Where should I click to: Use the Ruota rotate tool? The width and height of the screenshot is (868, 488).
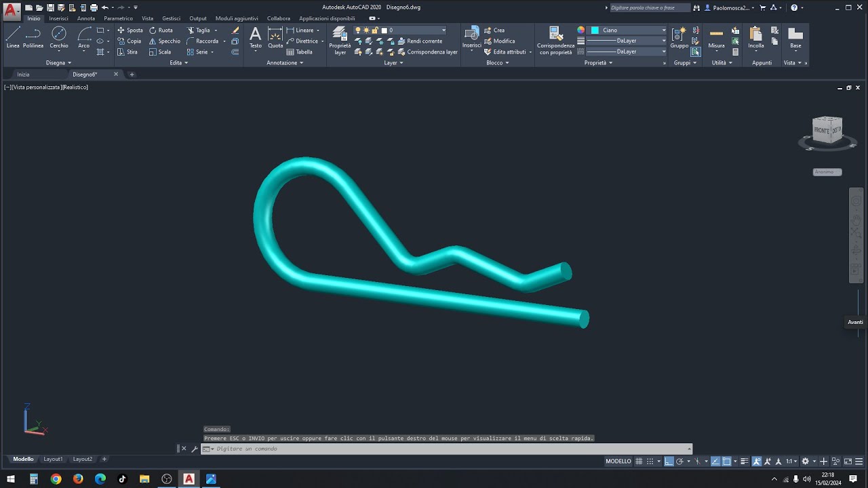(161, 30)
